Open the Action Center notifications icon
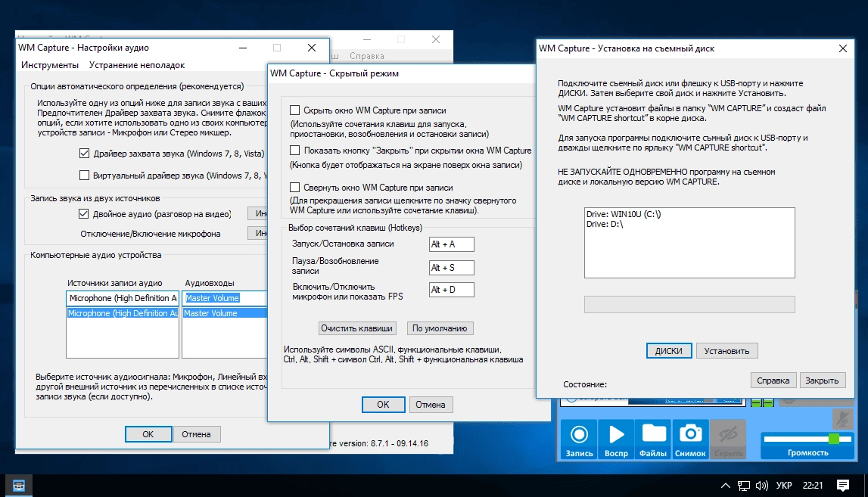The image size is (868, 497). pos(842,486)
